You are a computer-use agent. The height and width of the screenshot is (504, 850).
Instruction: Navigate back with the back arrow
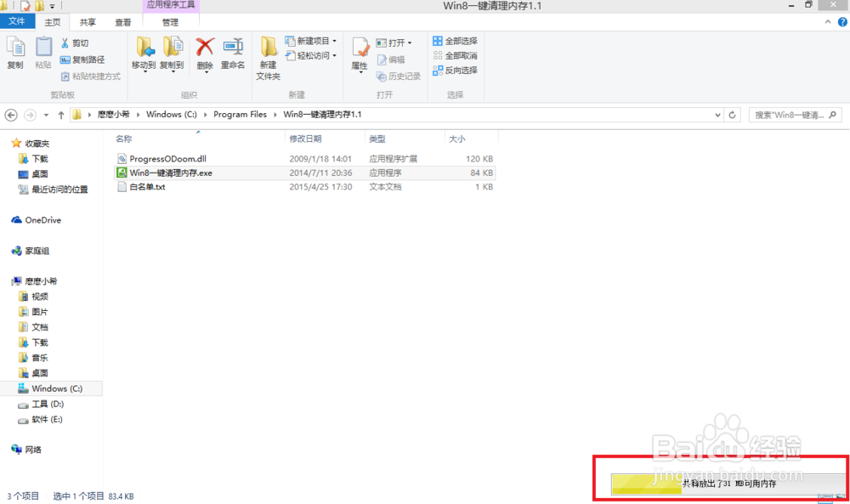(x=10, y=114)
